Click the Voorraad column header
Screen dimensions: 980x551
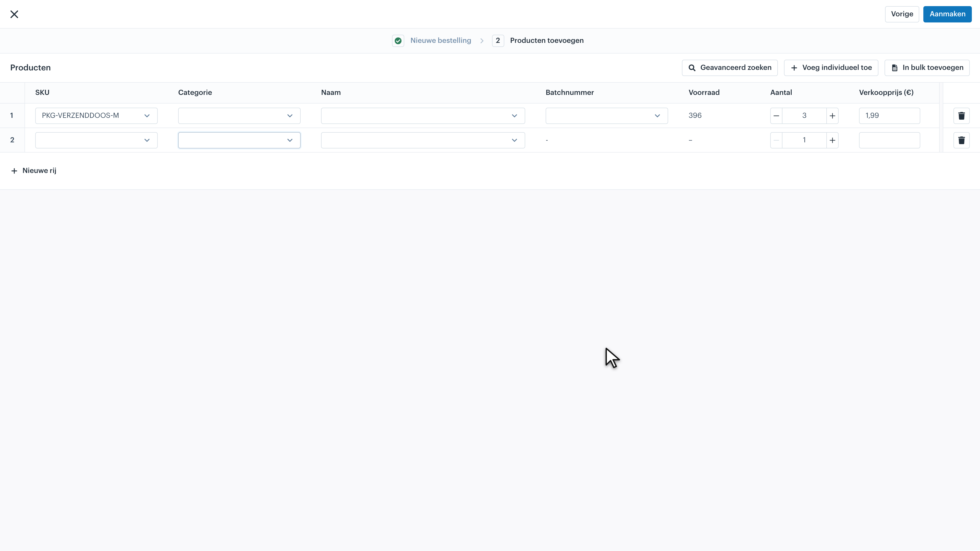(x=704, y=92)
